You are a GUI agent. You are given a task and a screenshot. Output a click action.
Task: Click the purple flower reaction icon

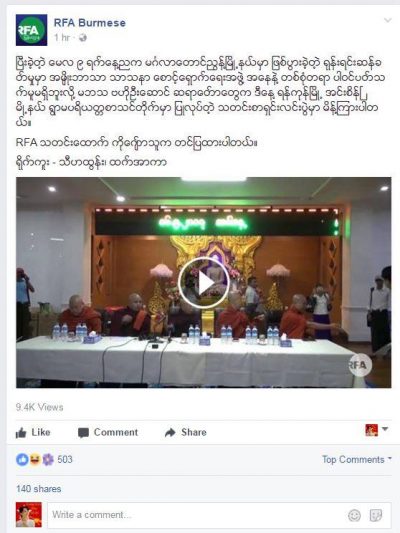48,460
